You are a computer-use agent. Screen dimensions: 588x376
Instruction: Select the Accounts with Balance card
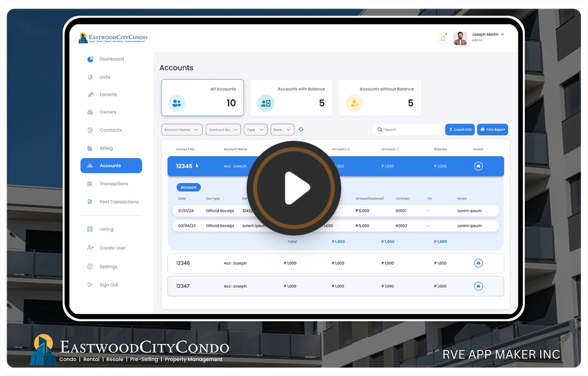coord(291,98)
